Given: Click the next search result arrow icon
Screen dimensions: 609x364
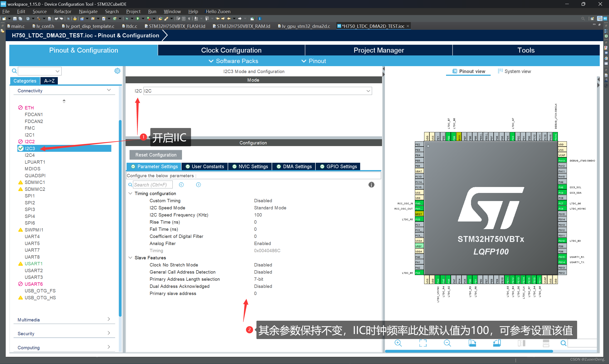Looking at the screenshot, I should 198,185.
